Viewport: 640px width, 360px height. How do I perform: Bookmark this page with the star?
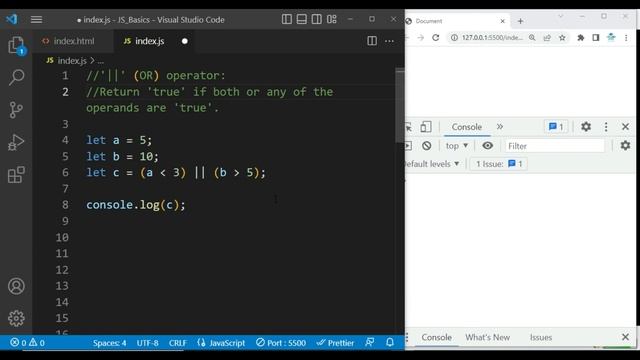pyautogui.click(x=562, y=38)
